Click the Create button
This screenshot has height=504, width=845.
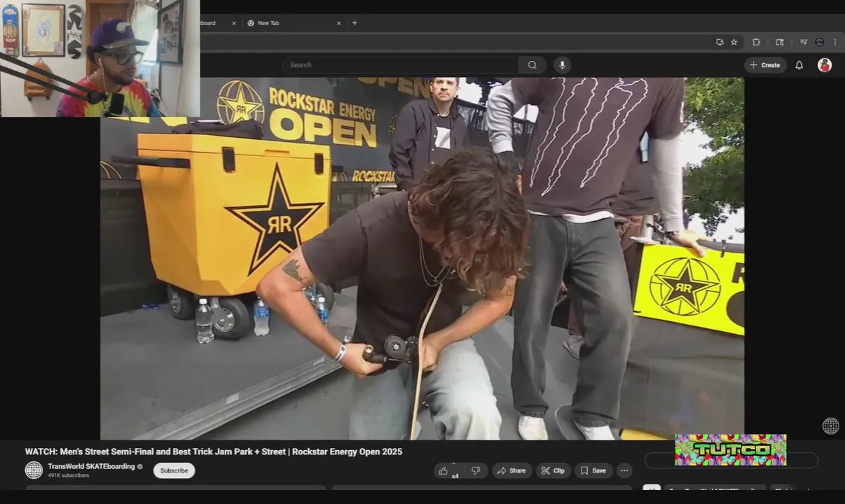(x=765, y=65)
